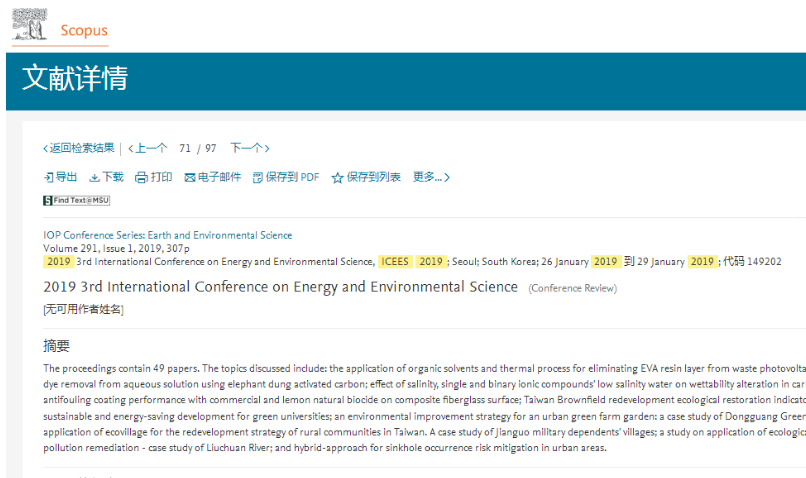
Task: Click the 导出 export text label
Action: pyautogui.click(x=66, y=177)
